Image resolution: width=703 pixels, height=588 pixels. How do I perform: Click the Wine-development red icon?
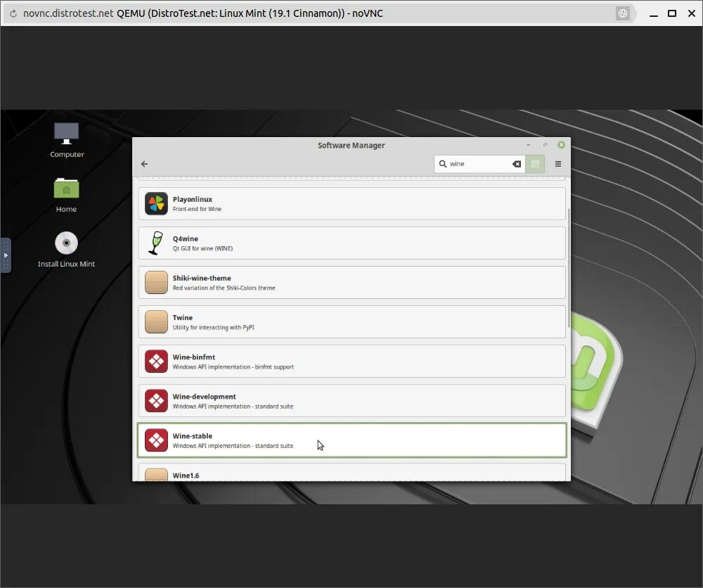click(x=156, y=401)
